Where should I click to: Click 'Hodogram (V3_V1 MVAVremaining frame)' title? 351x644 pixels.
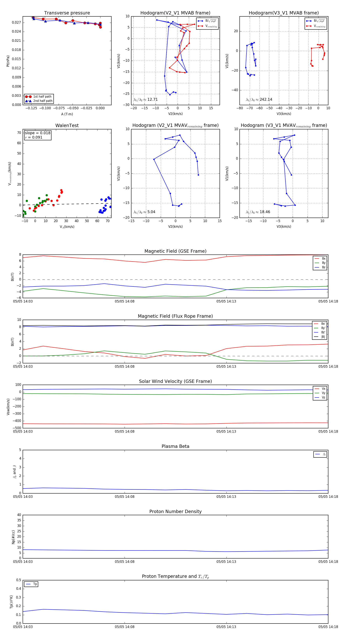pos(284,125)
